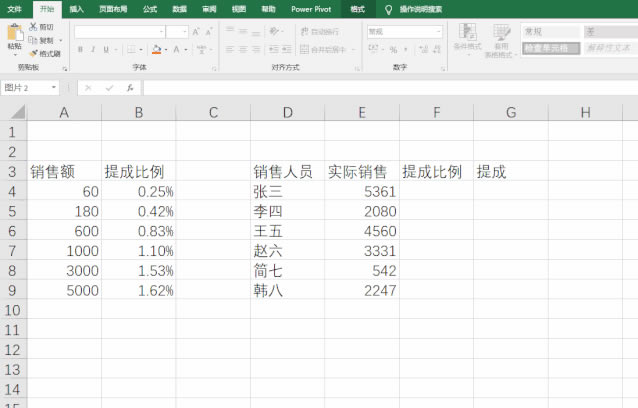The height and width of the screenshot is (408, 638).
Task: Select the 常规 cell style
Action: 551,31
